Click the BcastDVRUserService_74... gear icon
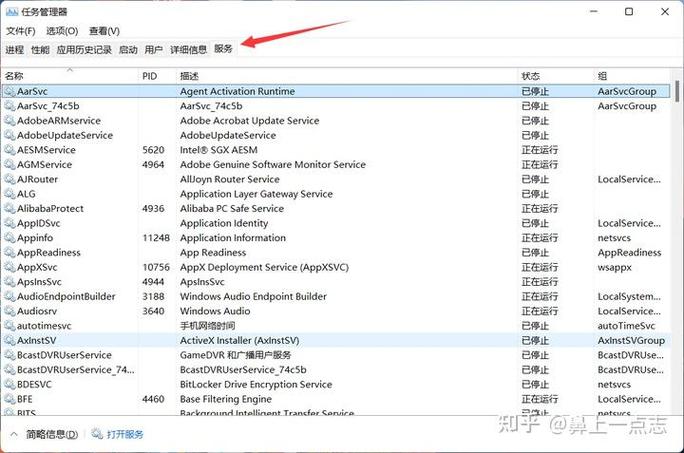The image size is (684, 453). coord(10,370)
